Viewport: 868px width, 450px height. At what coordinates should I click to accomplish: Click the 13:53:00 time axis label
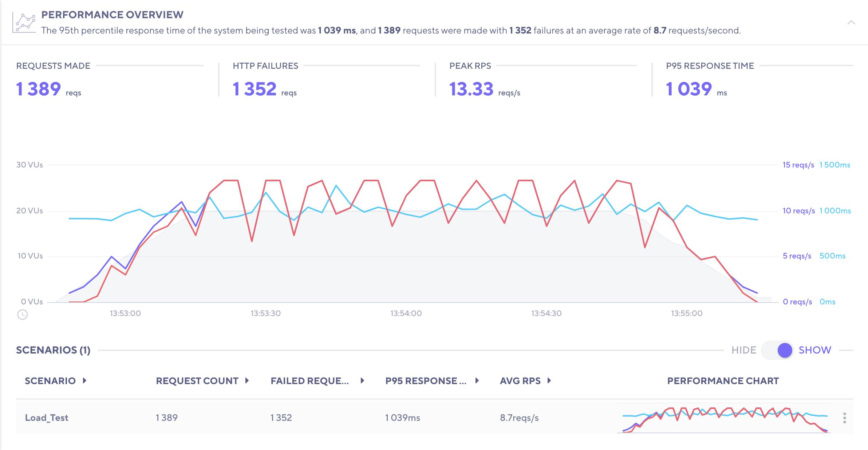pyautogui.click(x=125, y=313)
